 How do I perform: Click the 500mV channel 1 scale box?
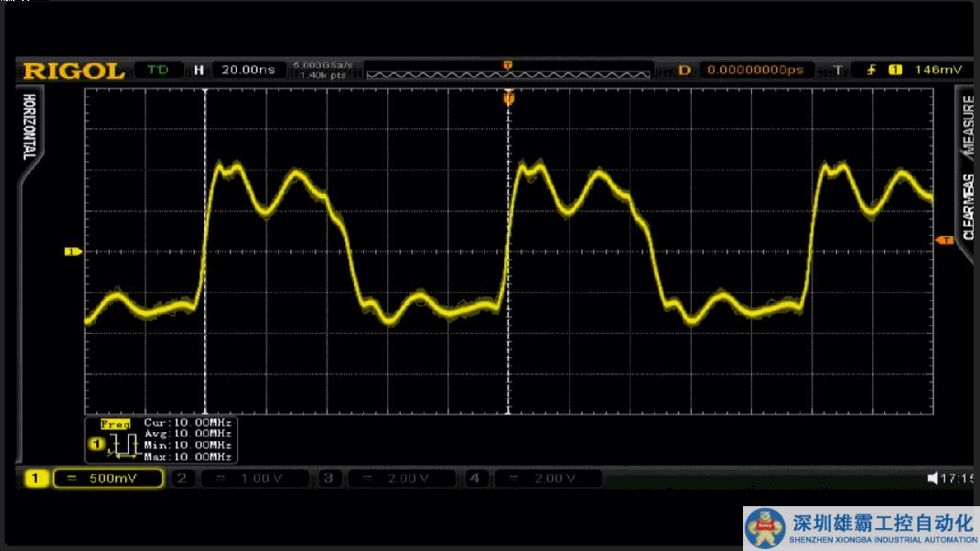(x=108, y=478)
